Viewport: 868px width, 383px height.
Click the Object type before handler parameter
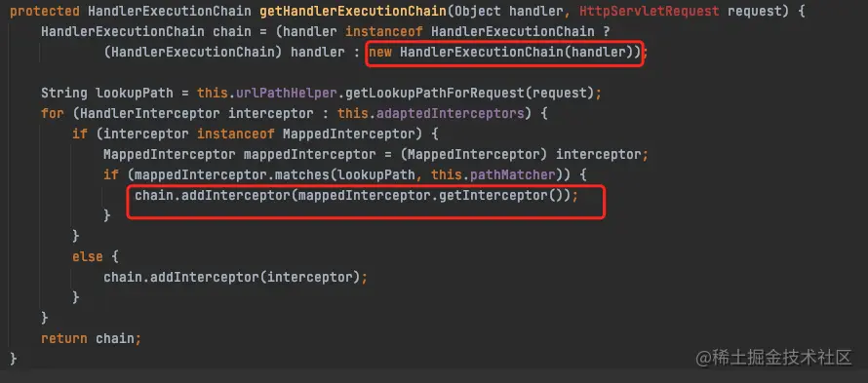pyautogui.click(x=478, y=11)
